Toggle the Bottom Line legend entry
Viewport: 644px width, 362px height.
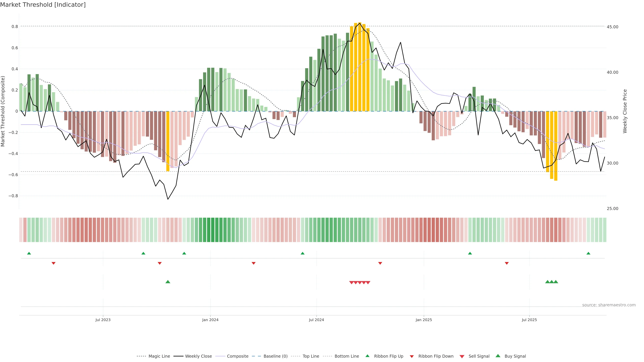346,356
